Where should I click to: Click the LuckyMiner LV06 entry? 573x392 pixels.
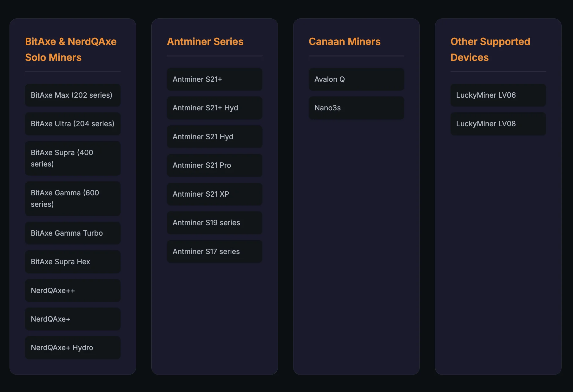pos(498,95)
